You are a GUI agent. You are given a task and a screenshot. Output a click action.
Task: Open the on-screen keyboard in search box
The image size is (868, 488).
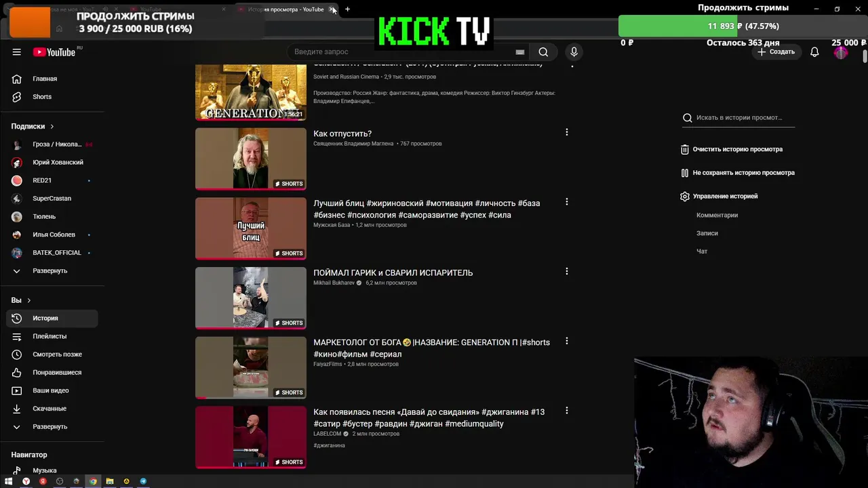pos(520,52)
